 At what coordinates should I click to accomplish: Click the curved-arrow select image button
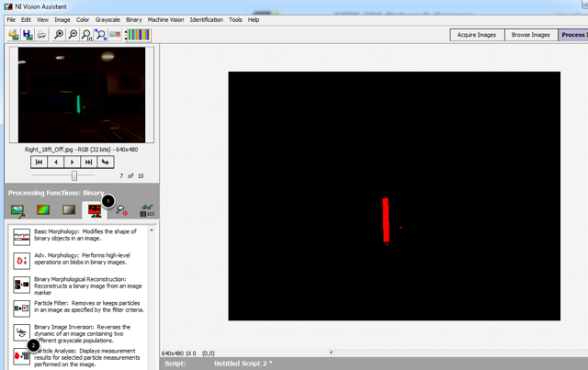(106, 163)
